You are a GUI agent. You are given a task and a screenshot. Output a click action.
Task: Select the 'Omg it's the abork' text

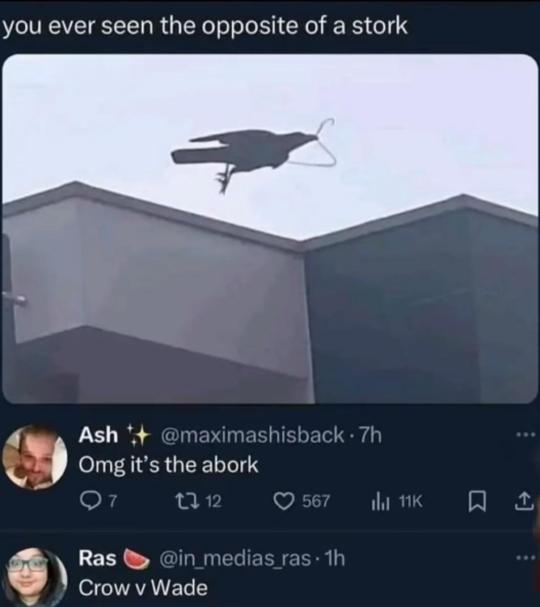click(x=168, y=465)
